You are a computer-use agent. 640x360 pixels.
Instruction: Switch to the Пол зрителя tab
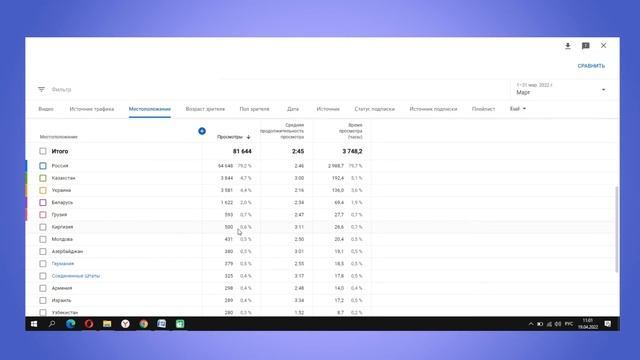click(x=254, y=109)
